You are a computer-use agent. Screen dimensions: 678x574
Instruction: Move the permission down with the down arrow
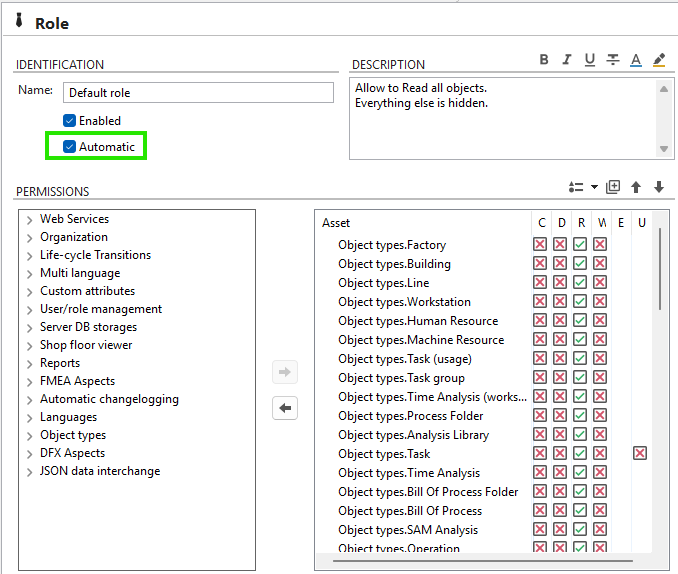[x=659, y=187]
